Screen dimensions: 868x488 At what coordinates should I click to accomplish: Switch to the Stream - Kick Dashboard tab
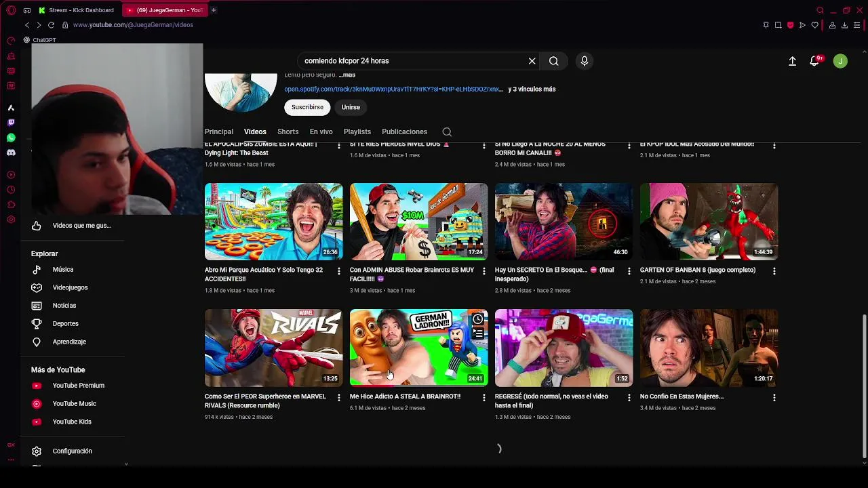pos(76,10)
